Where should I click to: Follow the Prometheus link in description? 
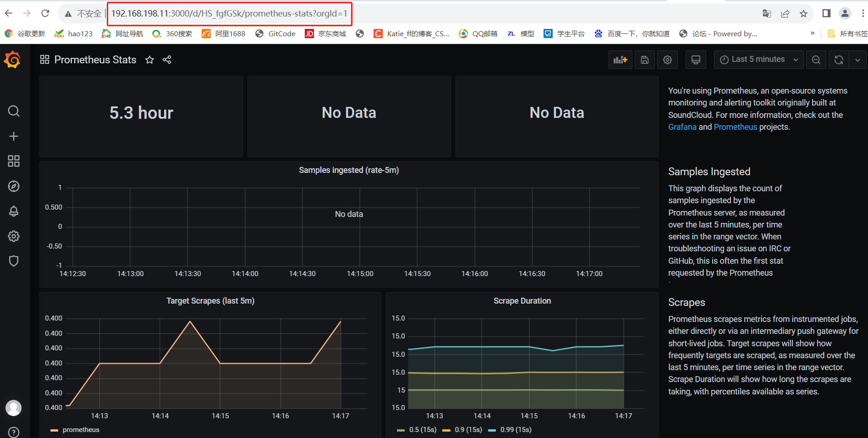pyautogui.click(x=736, y=127)
